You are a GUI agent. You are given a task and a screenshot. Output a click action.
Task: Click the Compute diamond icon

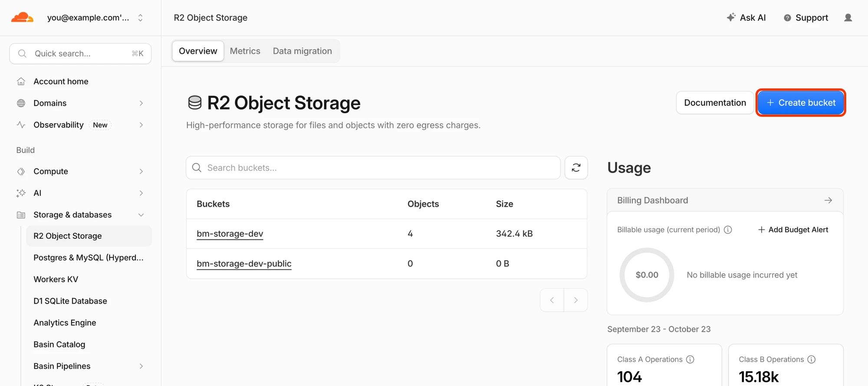(21, 171)
